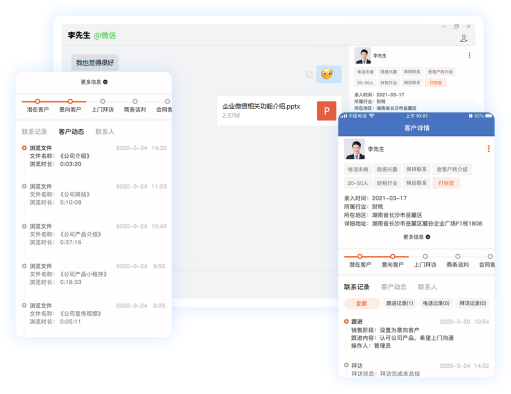Switch to 联系记录 tab in mobile panel
The height and width of the screenshot is (394, 511).
tap(357, 287)
